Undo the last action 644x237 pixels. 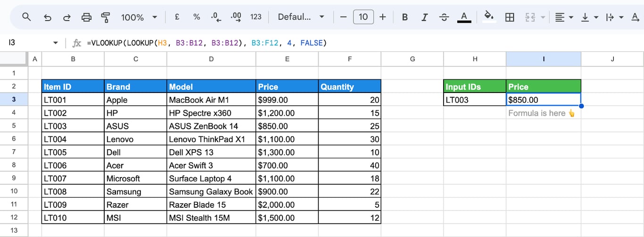click(47, 17)
